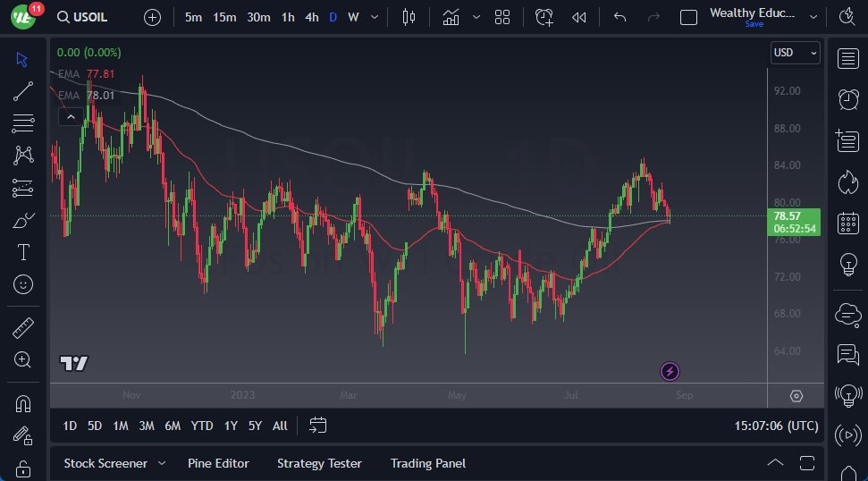Open the alerts clock icon
Screen dimensions: 868x481
point(847,99)
